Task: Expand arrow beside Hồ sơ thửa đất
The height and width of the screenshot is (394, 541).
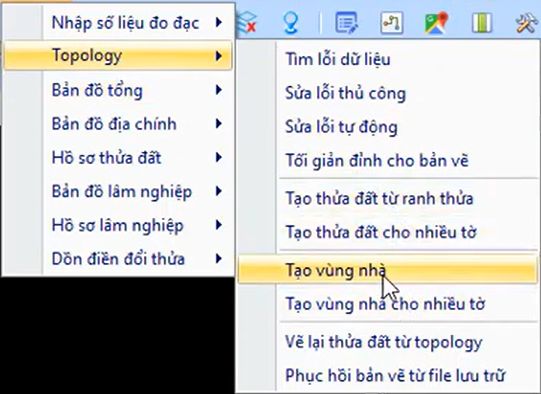Action: pos(219,157)
